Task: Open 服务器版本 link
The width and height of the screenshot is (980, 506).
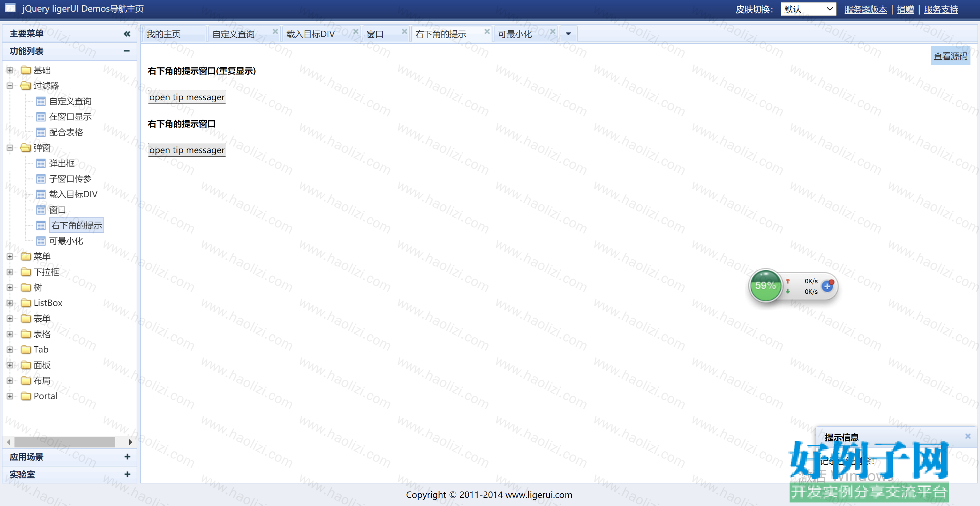Action: (866, 9)
